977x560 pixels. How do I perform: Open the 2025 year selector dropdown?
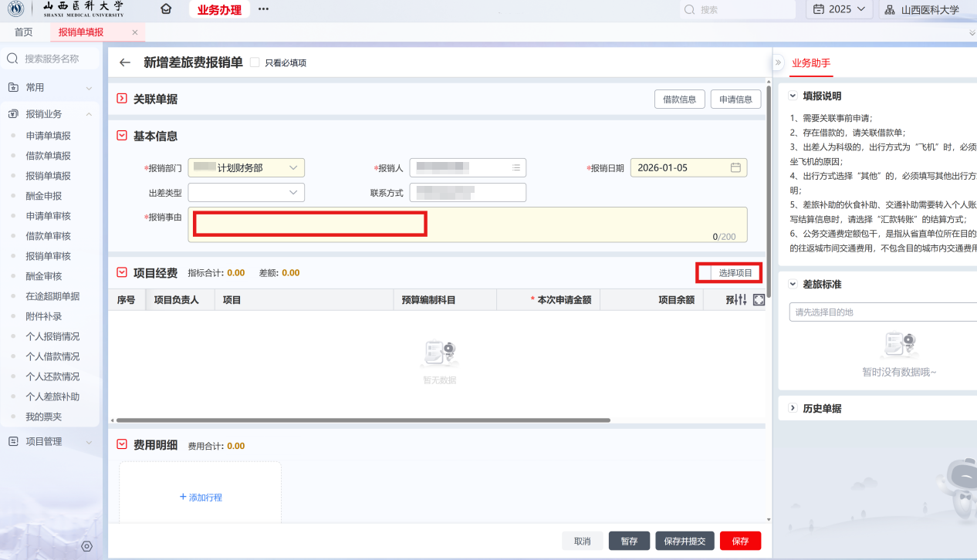tap(840, 9)
